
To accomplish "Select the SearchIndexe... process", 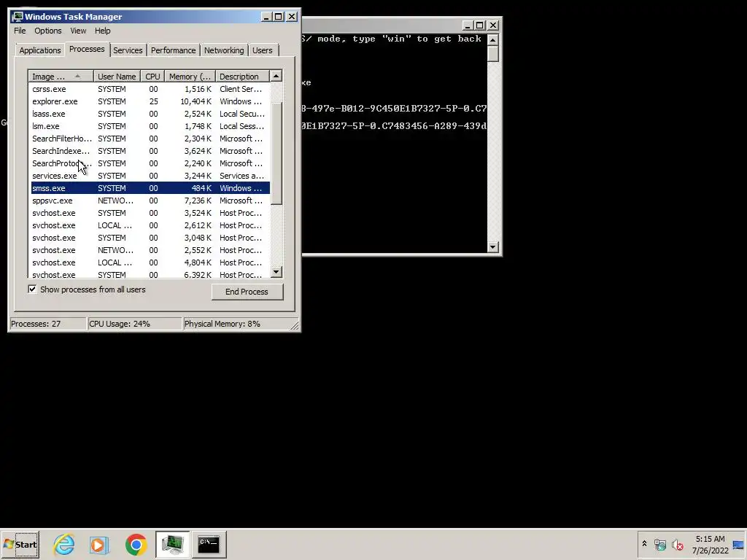I will click(x=150, y=151).
